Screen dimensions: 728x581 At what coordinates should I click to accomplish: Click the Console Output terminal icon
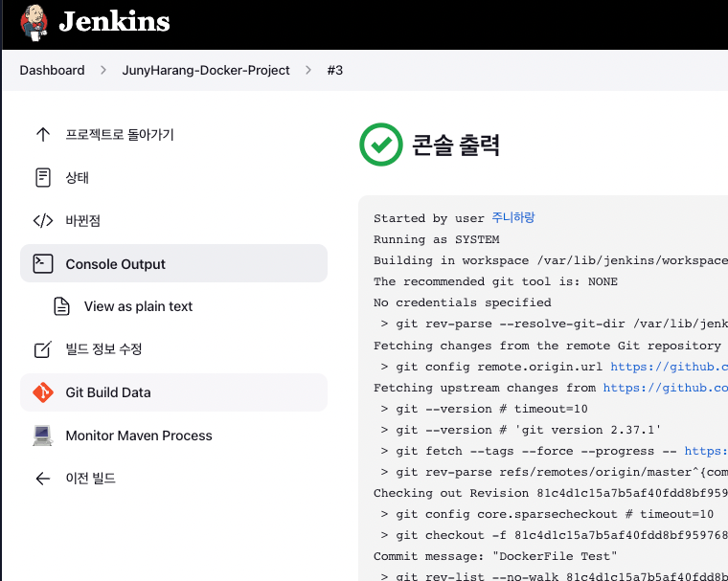pyautogui.click(x=43, y=263)
